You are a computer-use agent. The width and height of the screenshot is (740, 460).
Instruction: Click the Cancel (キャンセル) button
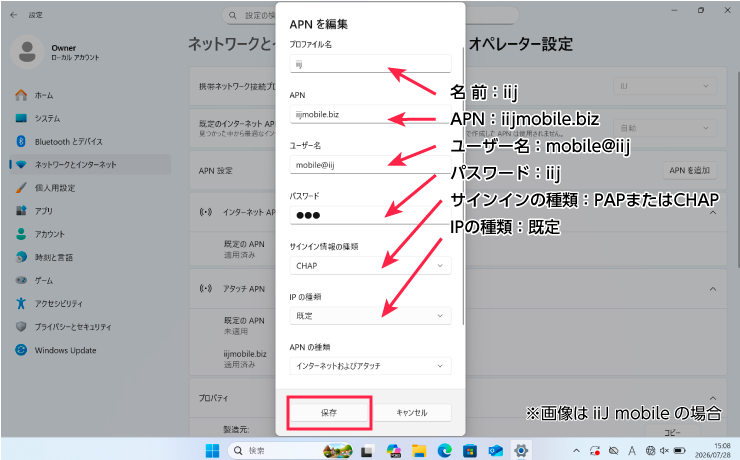pyautogui.click(x=412, y=413)
